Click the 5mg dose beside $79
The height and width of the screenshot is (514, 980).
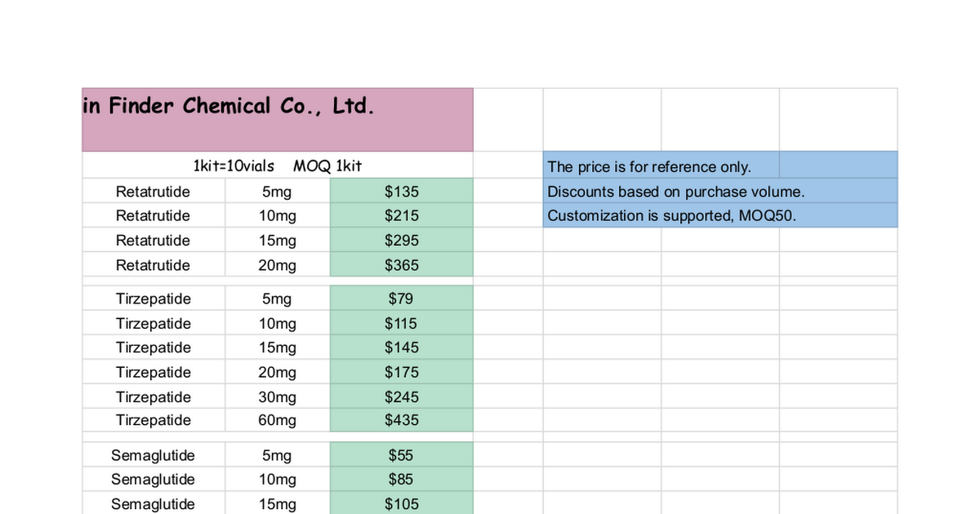pos(277,299)
